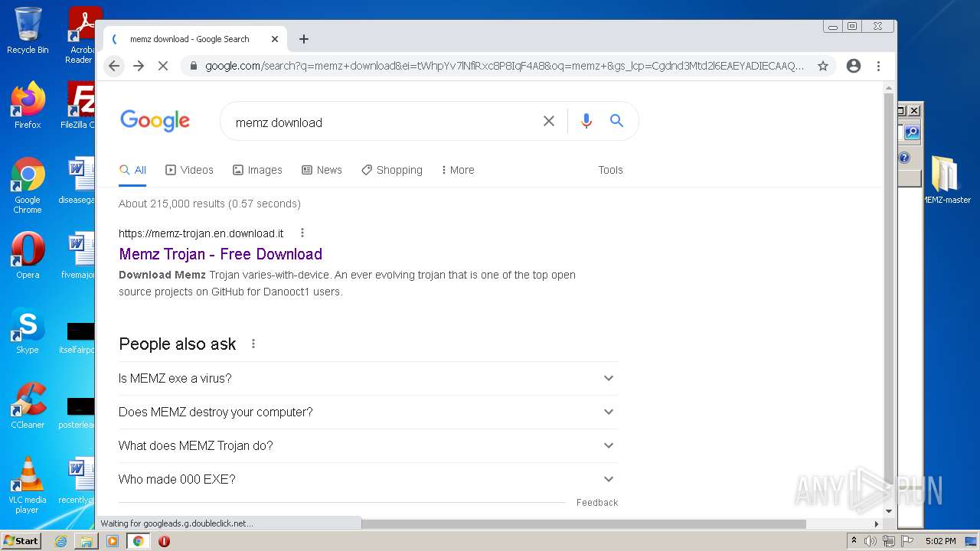This screenshot has height=551, width=980.
Task: Open the More search filters dropdown
Action: [458, 170]
